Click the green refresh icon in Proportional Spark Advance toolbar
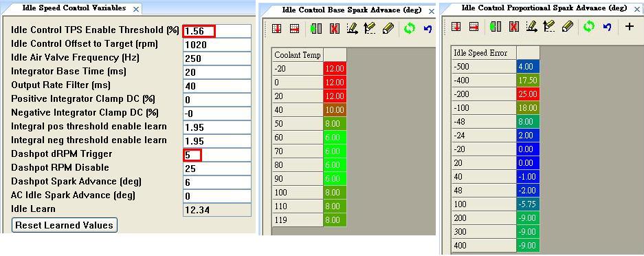 [x=589, y=27]
